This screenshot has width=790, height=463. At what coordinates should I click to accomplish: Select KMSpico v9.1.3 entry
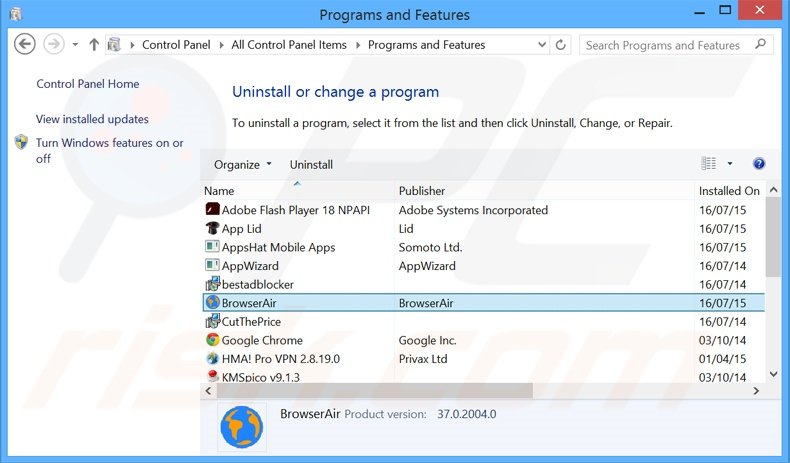260,377
